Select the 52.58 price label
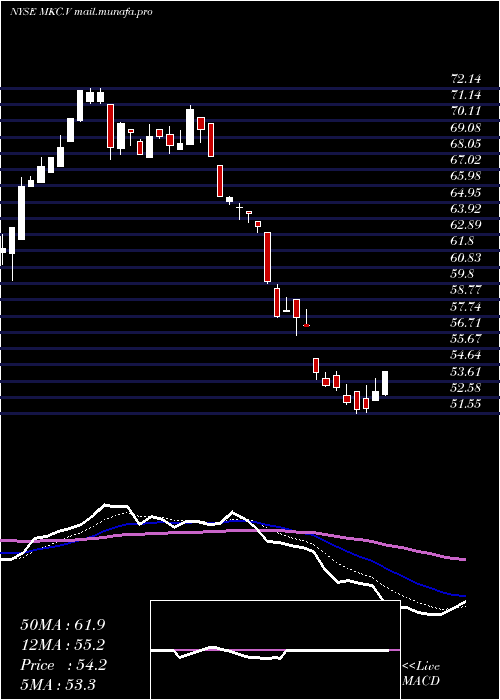The width and height of the screenshot is (500, 700). 466,387
